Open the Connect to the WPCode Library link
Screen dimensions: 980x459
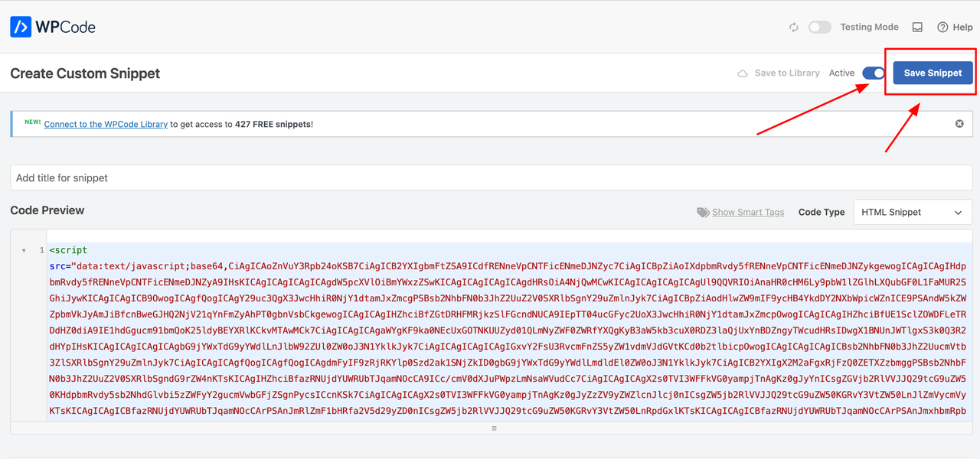pyautogui.click(x=106, y=124)
